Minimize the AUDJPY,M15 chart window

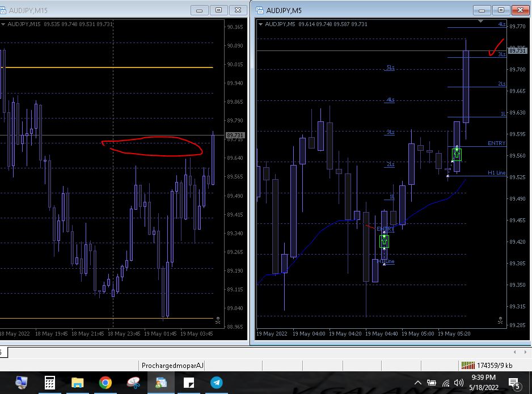click(x=199, y=10)
